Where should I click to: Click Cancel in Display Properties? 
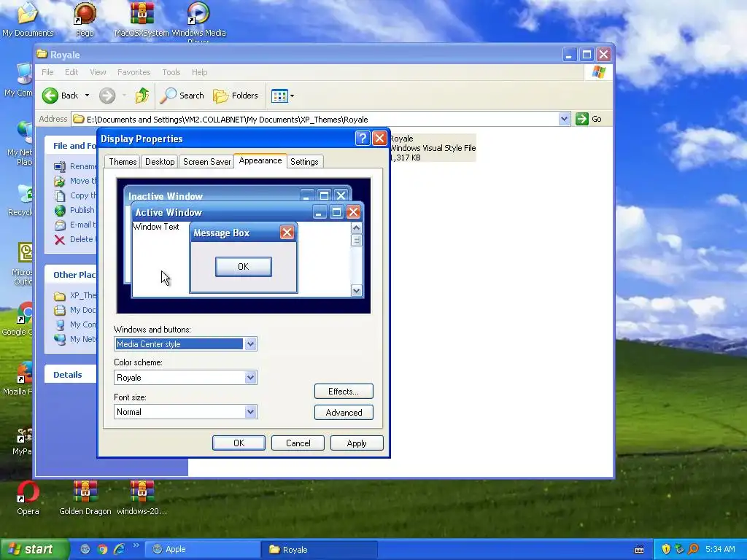click(298, 443)
